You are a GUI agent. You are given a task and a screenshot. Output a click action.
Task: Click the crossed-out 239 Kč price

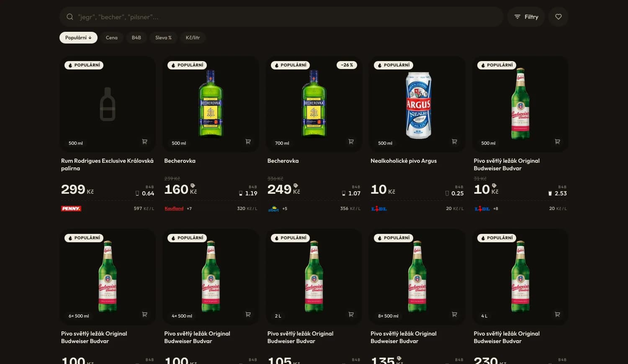coord(172,179)
